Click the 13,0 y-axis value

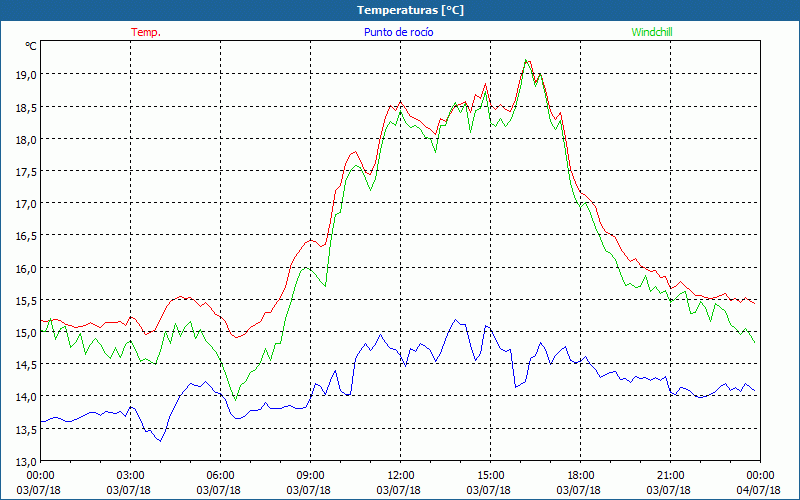(26, 462)
